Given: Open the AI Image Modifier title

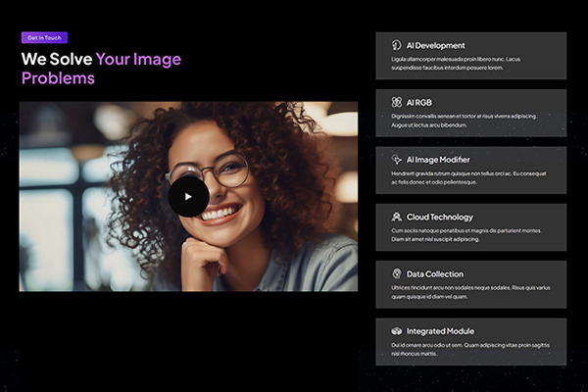Looking at the screenshot, I should click(438, 159).
